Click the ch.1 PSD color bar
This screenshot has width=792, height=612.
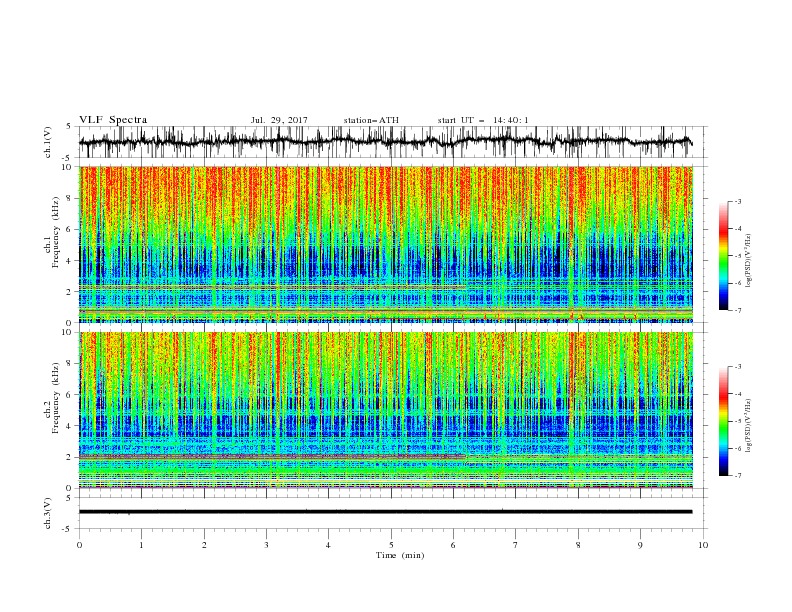coord(723,255)
